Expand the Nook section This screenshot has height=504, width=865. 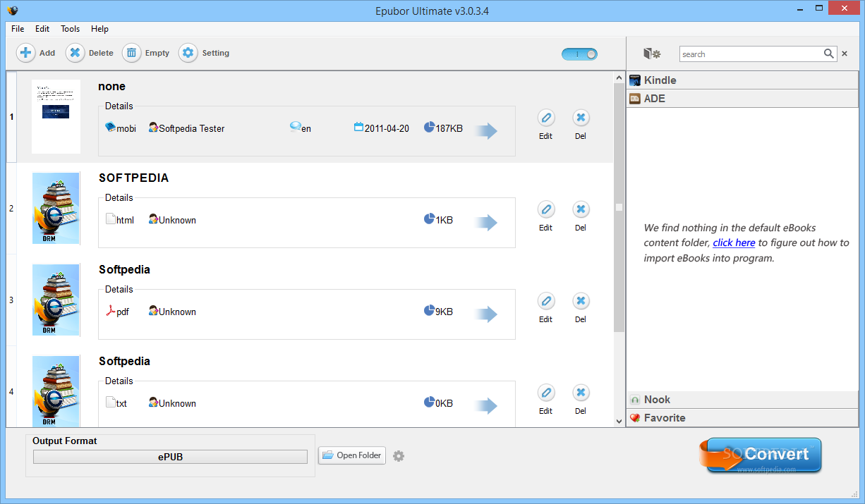coord(742,400)
